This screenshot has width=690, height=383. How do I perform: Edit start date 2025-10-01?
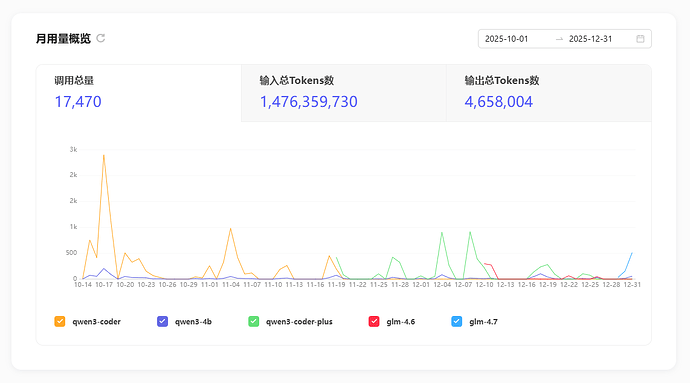click(x=506, y=39)
